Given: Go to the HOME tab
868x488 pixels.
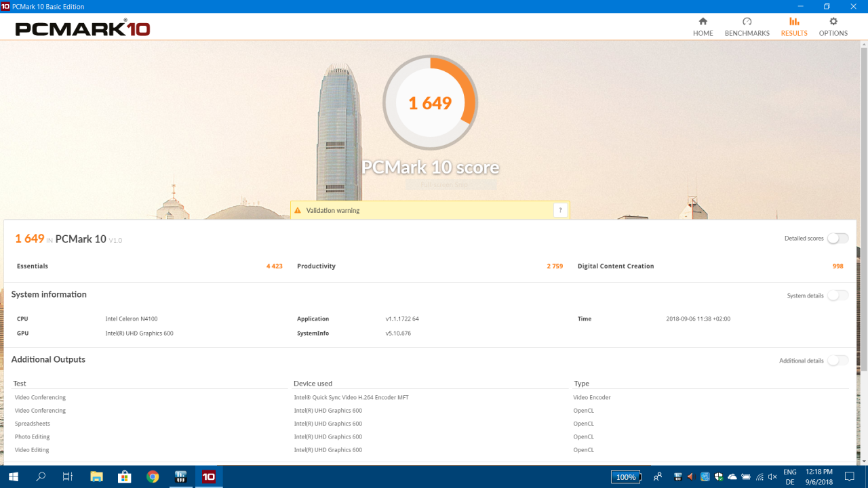Looking at the screenshot, I should pos(703,27).
